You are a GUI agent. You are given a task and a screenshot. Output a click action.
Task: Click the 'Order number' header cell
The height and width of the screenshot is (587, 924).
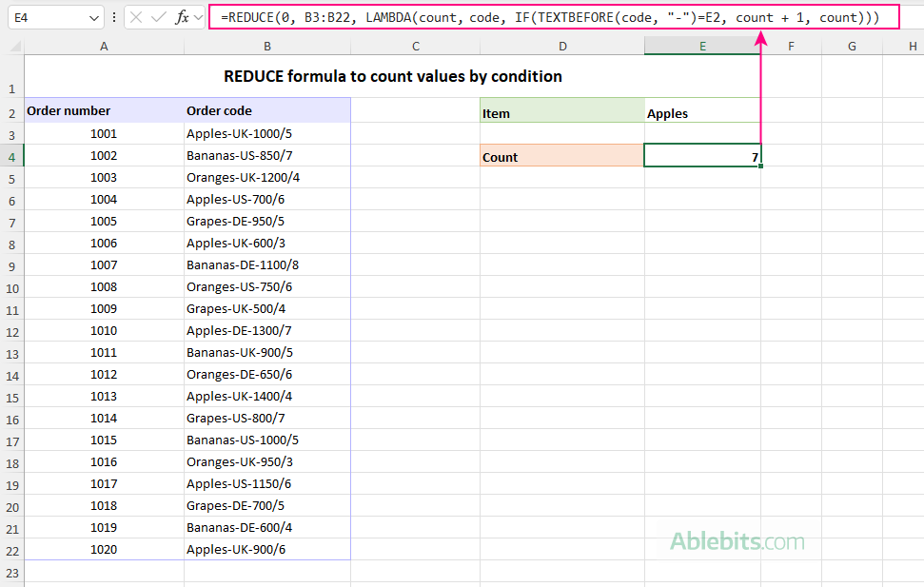[x=104, y=110]
